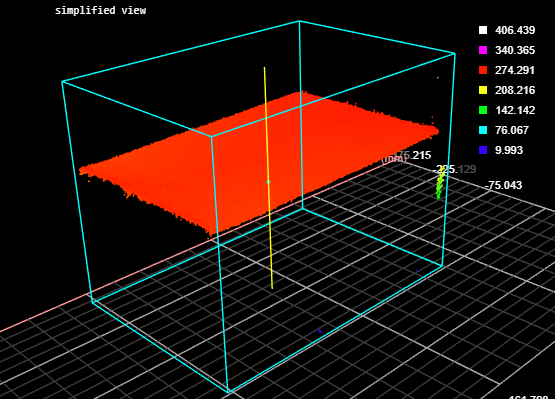Click the "simplified view" label
555x399 pixels.
coord(101,10)
